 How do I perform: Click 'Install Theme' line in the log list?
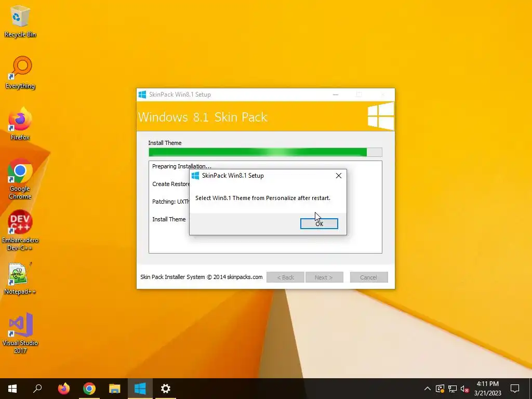click(x=169, y=219)
